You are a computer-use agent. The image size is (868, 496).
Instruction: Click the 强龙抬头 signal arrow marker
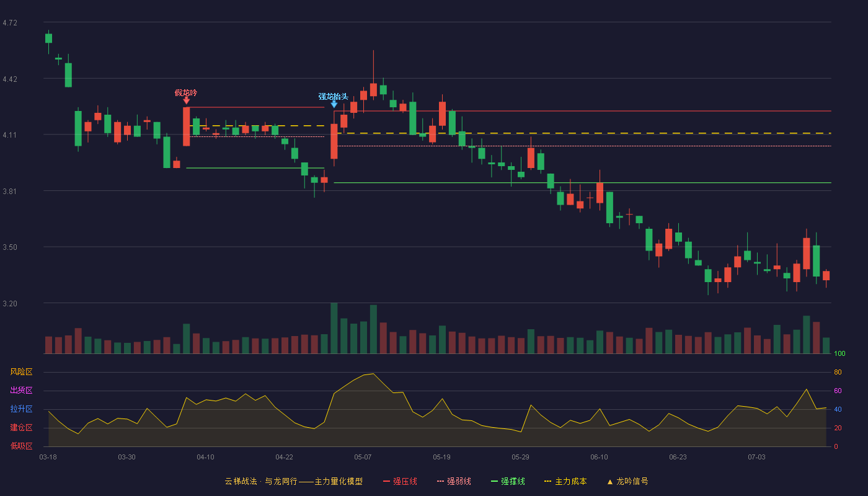point(334,104)
